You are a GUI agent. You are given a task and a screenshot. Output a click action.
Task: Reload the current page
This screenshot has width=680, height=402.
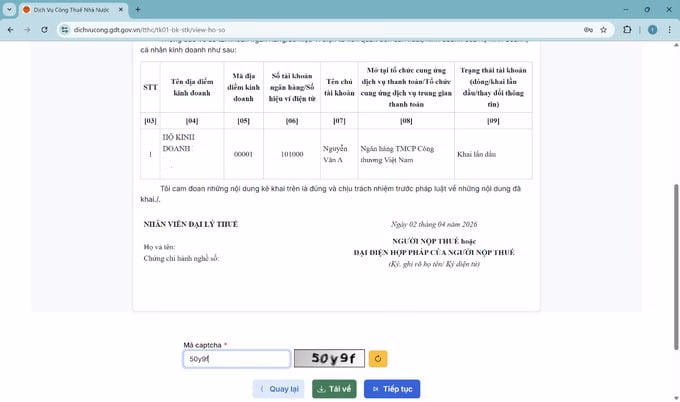point(45,30)
